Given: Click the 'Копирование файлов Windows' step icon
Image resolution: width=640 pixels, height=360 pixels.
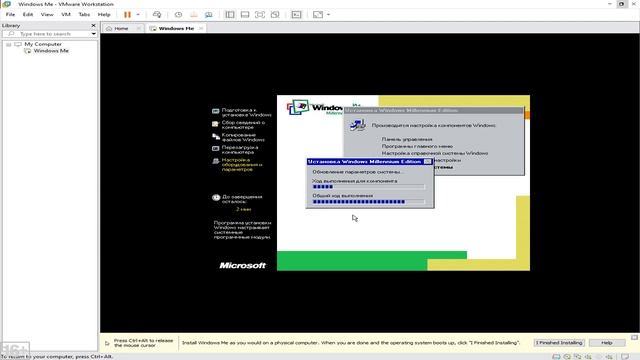Looking at the screenshot, I should [216, 136].
